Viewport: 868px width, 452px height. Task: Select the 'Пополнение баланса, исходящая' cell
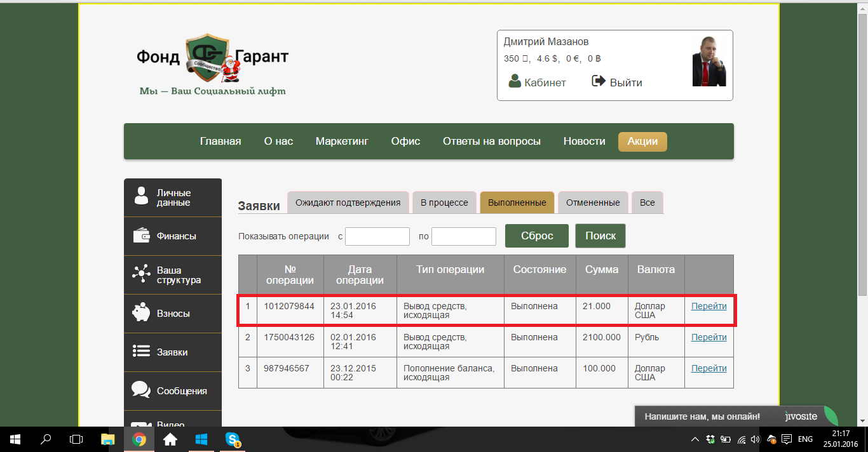(x=451, y=373)
